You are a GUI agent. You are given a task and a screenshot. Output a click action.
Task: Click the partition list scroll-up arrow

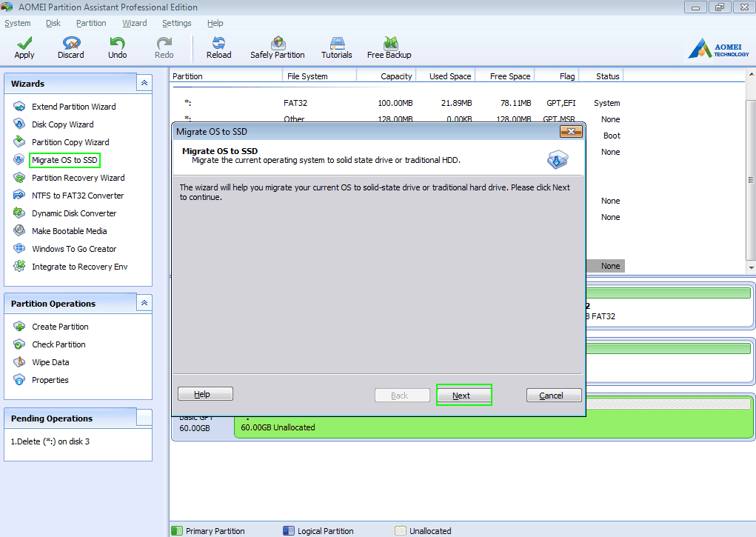pos(751,74)
